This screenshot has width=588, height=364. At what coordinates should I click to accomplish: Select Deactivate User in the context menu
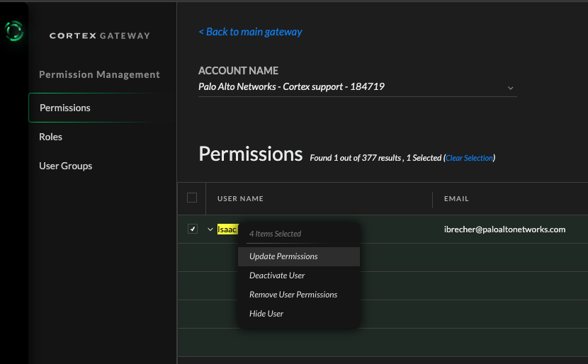[x=277, y=275]
